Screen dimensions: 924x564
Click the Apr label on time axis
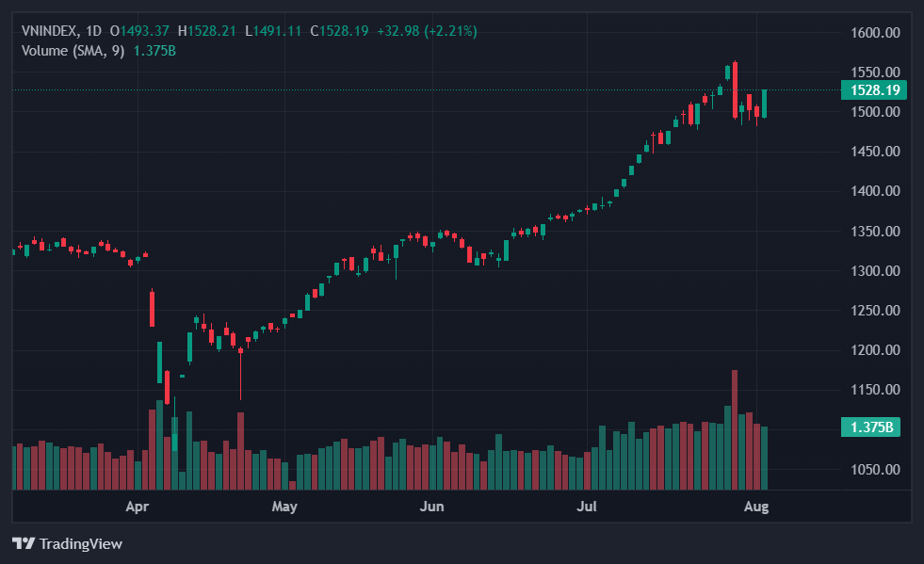138,507
